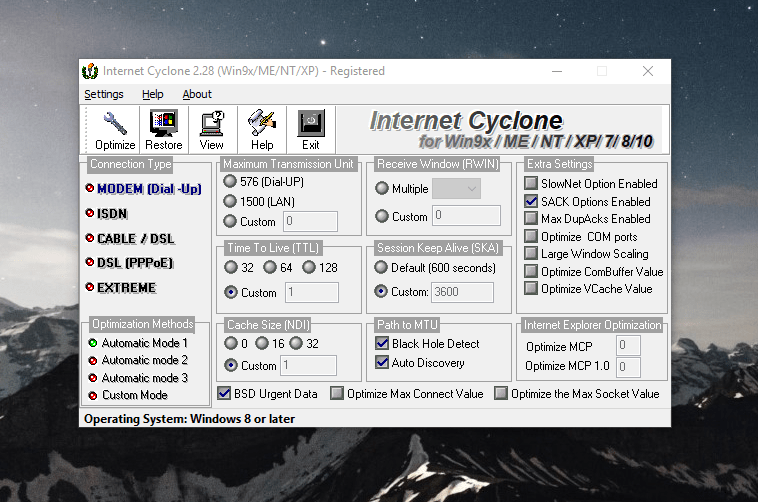Choose Custom Mode optimization method
This screenshot has height=502, width=758.
[128, 395]
